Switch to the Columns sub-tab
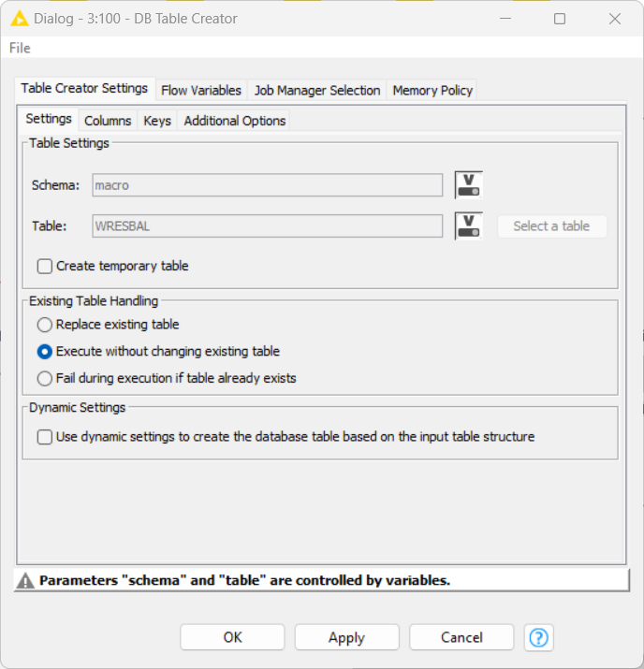Image resolution: width=644 pixels, height=669 pixels. [x=108, y=121]
